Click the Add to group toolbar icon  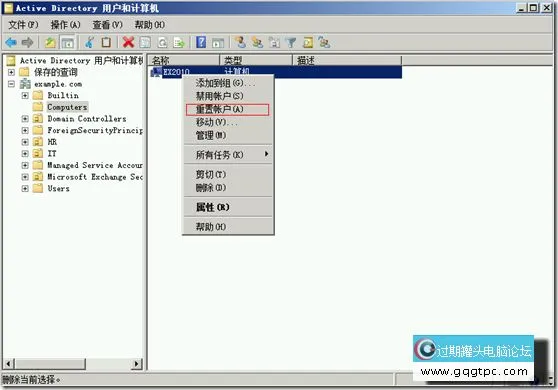(324, 43)
